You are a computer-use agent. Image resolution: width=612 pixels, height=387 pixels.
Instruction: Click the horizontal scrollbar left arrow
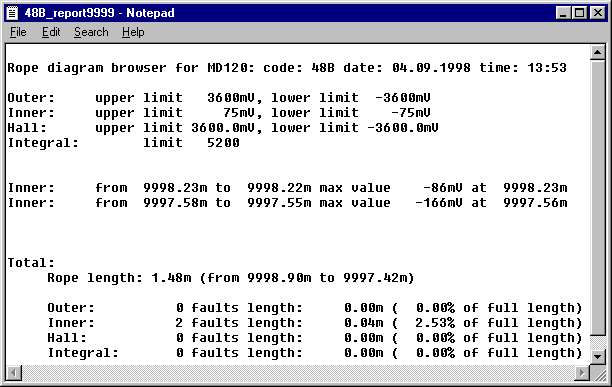pos(14,373)
